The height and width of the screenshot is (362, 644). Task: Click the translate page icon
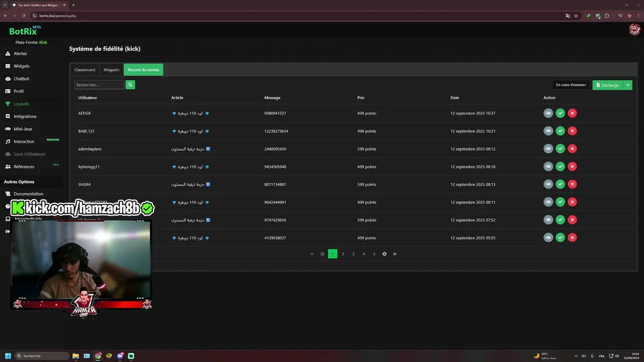[x=568, y=16]
